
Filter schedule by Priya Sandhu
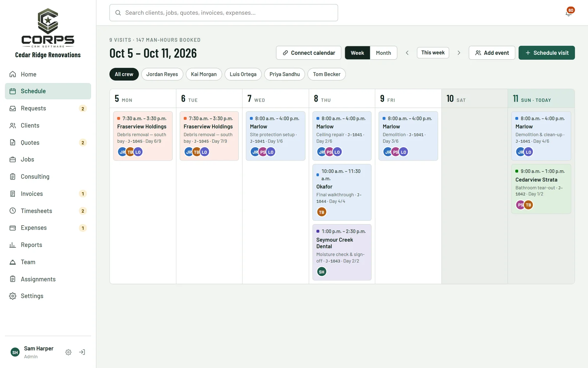coord(284,74)
